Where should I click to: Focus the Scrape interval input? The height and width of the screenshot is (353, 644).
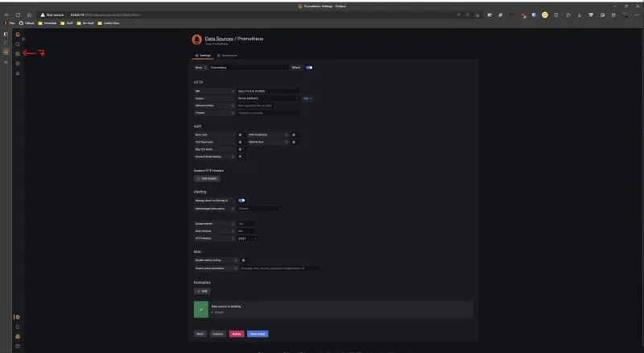click(246, 224)
